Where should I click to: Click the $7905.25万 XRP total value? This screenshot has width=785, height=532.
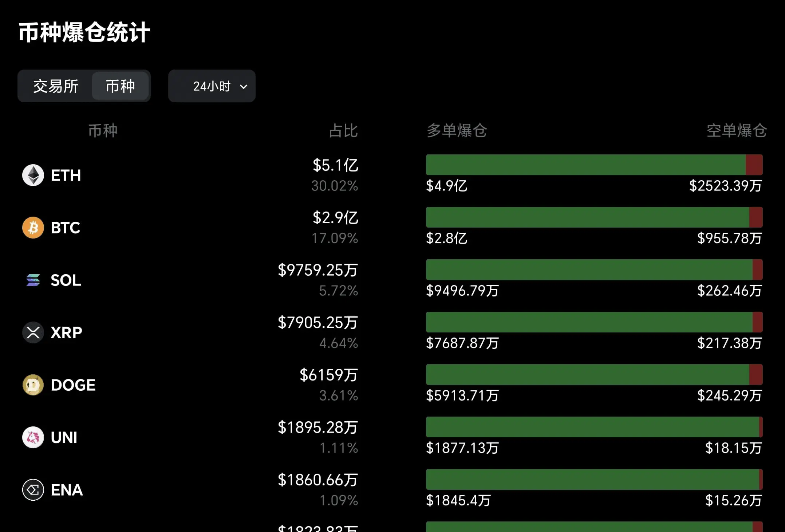[318, 323]
